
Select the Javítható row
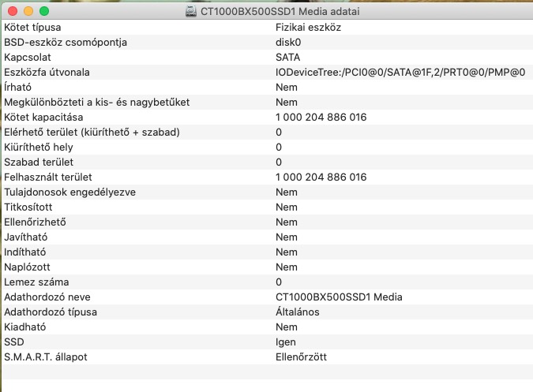(x=267, y=237)
